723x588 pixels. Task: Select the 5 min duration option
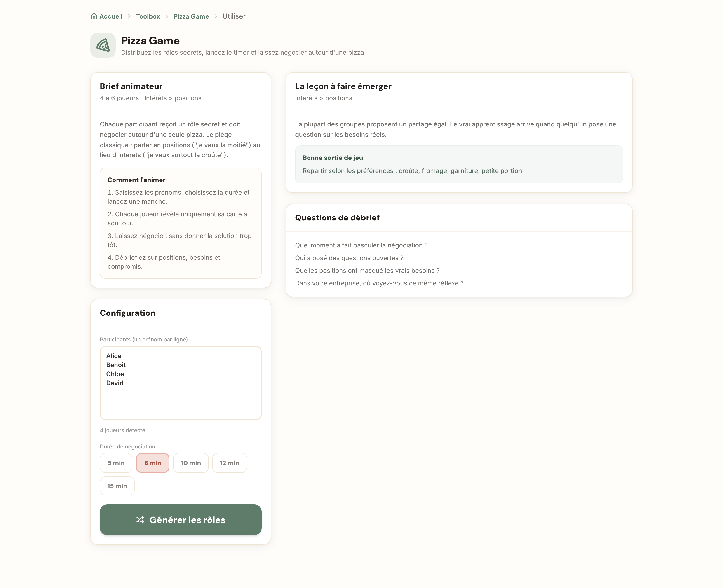tap(116, 463)
